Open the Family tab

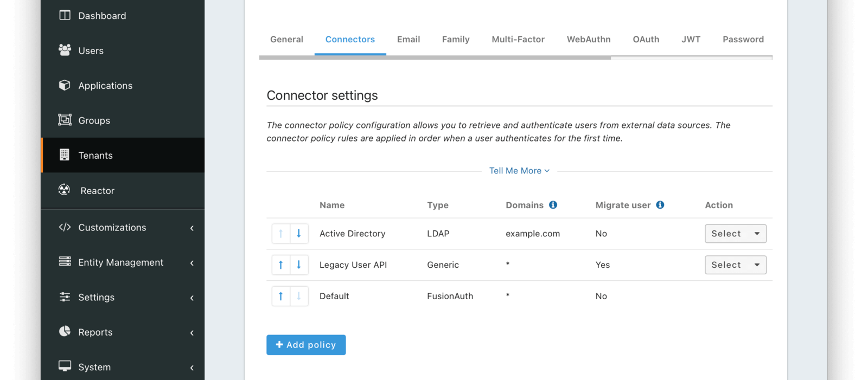pos(456,39)
